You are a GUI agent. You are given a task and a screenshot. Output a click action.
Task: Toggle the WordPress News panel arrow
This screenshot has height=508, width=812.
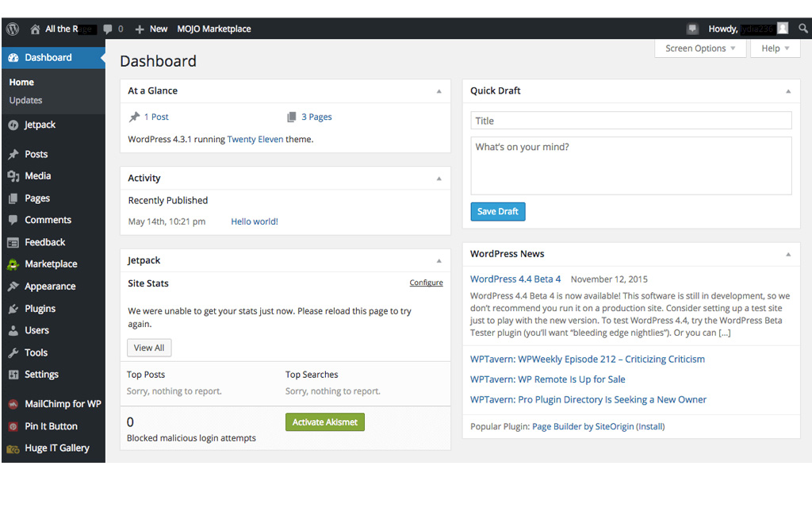tap(787, 255)
